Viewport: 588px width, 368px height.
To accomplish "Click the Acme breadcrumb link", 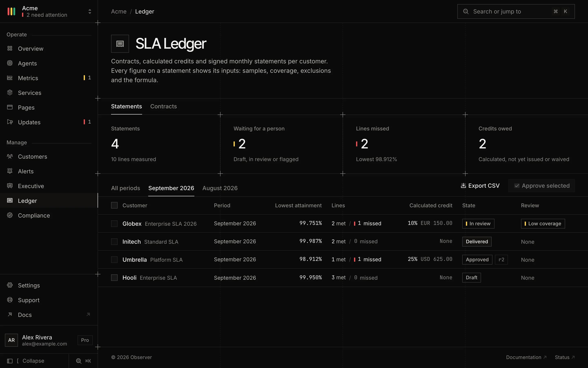I will click(x=119, y=11).
